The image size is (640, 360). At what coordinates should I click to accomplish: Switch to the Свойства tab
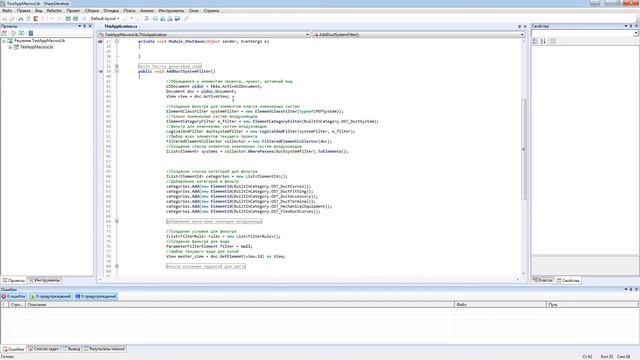(568, 281)
